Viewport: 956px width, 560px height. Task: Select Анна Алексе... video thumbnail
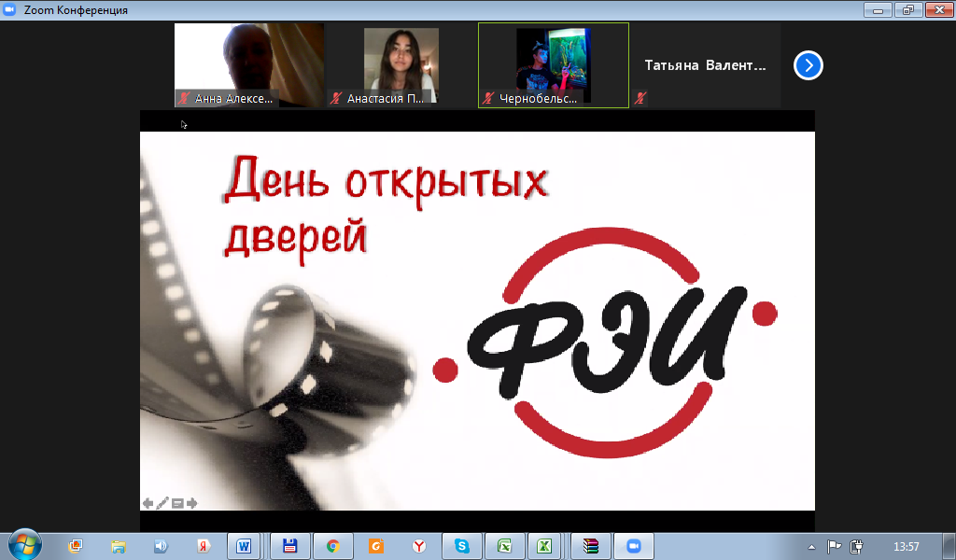click(248, 65)
